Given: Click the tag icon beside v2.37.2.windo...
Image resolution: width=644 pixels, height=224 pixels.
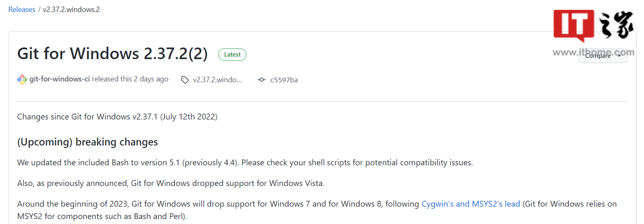Looking at the screenshot, I should pyautogui.click(x=185, y=80).
